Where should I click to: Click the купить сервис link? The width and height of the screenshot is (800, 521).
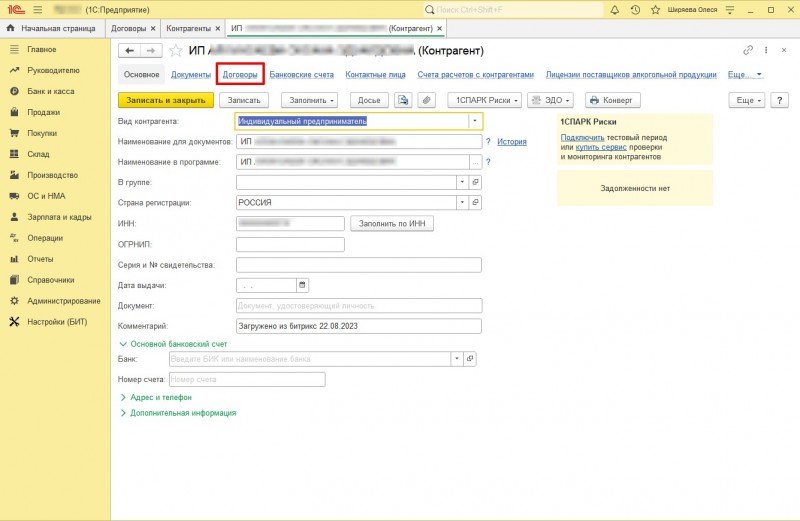(x=601, y=147)
